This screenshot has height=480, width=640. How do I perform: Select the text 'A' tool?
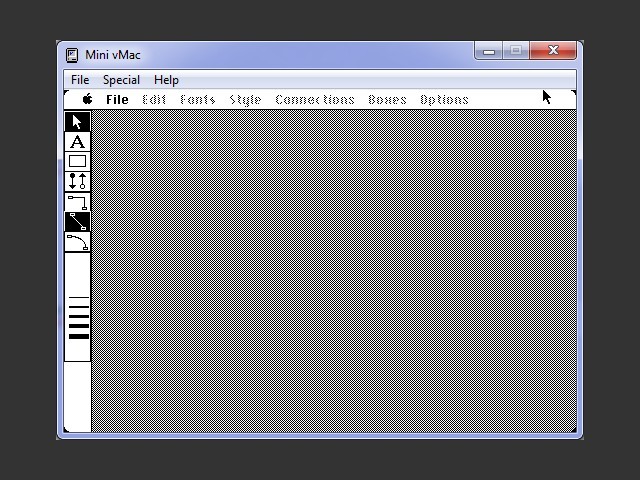coord(77,142)
